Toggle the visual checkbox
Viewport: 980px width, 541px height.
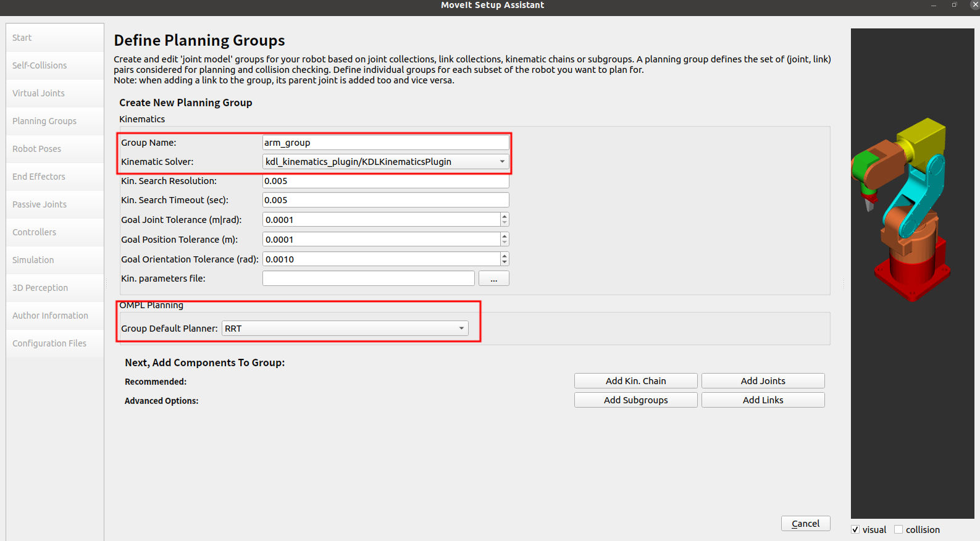pos(855,530)
